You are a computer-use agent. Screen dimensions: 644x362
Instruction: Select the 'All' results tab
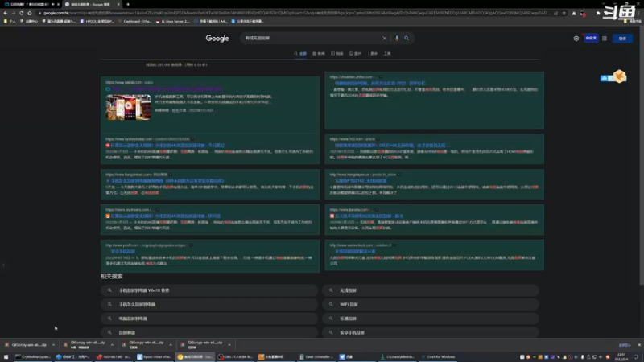click(300, 54)
